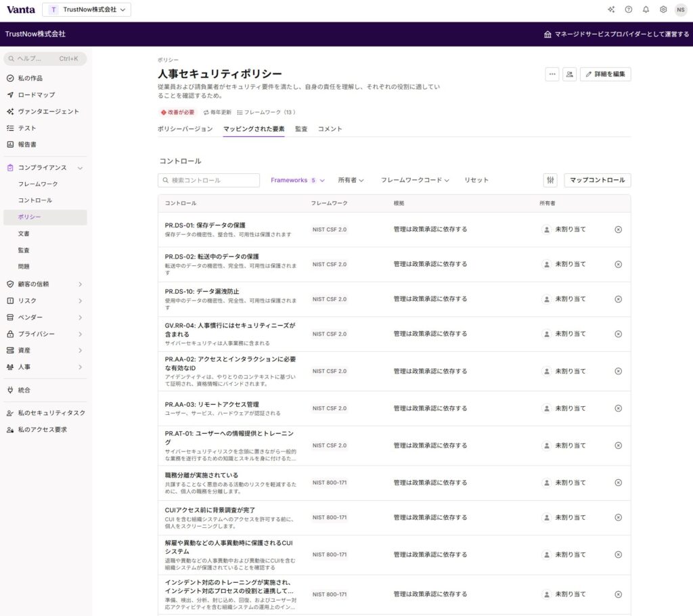693x616 pixels.
Task: Click the 詳細を編集 button
Action: tap(605, 74)
